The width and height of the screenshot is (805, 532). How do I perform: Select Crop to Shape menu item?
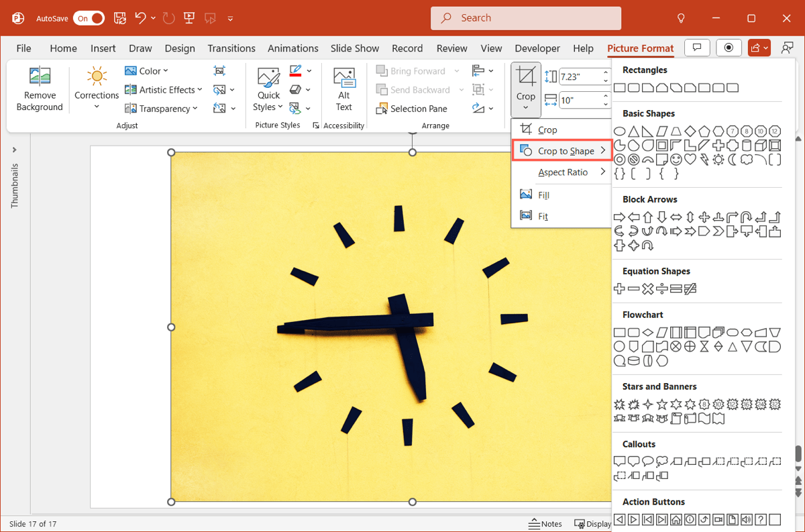(562, 151)
